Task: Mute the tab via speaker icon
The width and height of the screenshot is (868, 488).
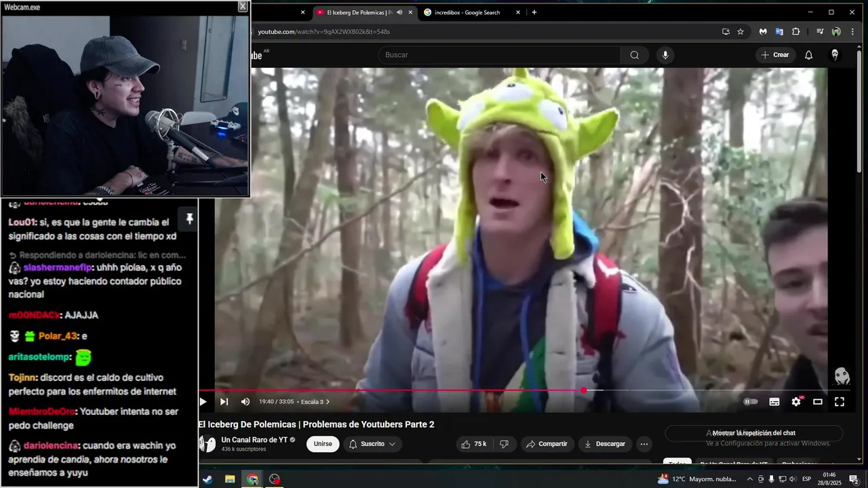Action: pyautogui.click(x=399, y=12)
